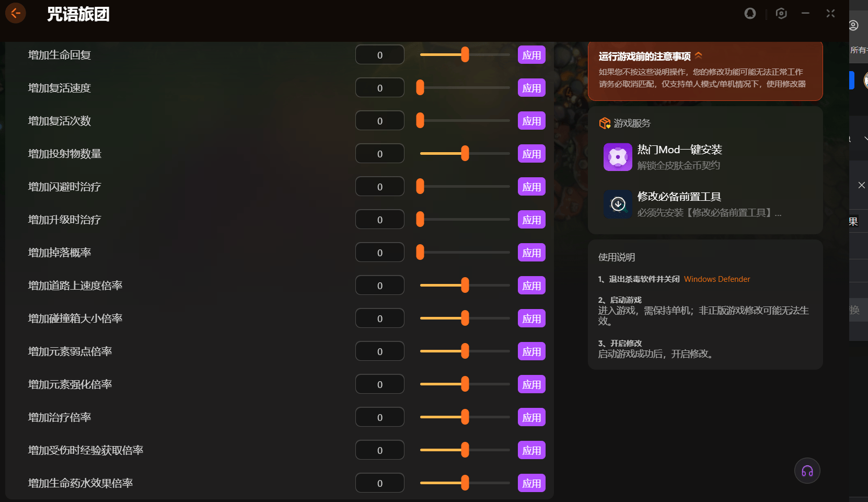868x502 pixels.
Task: Apply the 增加生命回复 value
Action: [531, 55]
